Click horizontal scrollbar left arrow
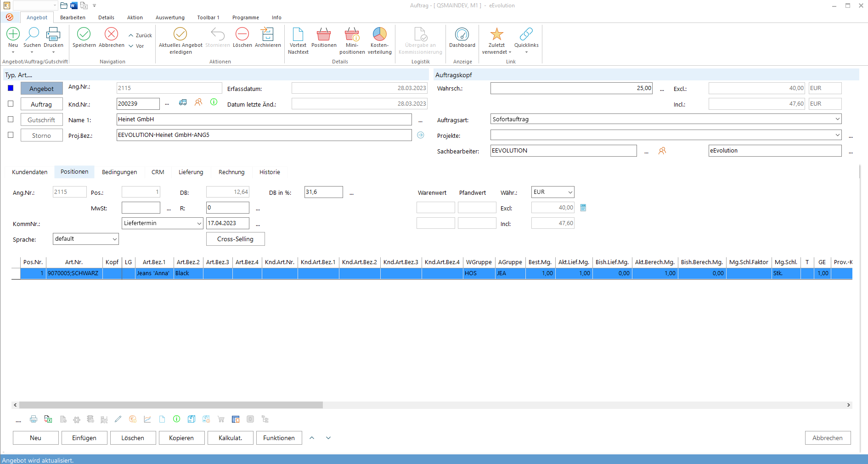Screen dimensions: 868x464 (x=15, y=405)
